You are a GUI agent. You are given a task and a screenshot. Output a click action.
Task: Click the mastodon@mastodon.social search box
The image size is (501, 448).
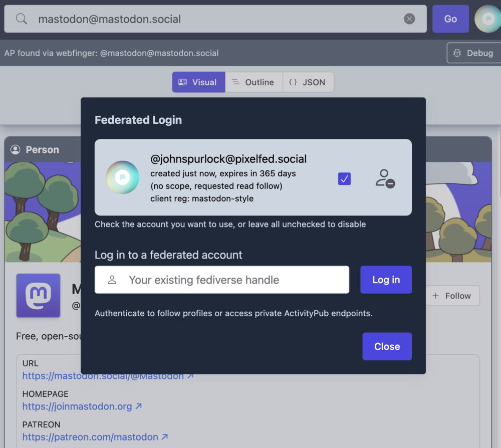coord(215,19)
